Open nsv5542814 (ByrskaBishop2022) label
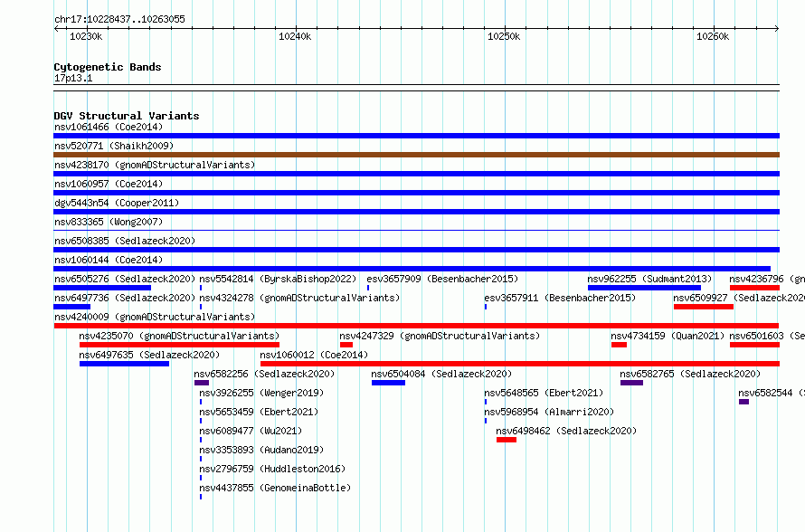The height and width of the screenshot is (532, 805). point(278,279)
